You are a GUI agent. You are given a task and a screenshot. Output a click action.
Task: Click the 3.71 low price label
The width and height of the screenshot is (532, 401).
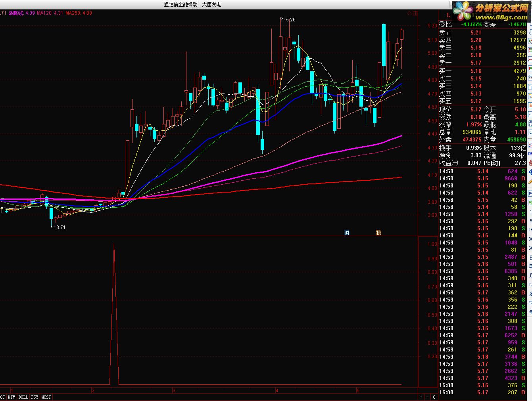tap(61, 227)
